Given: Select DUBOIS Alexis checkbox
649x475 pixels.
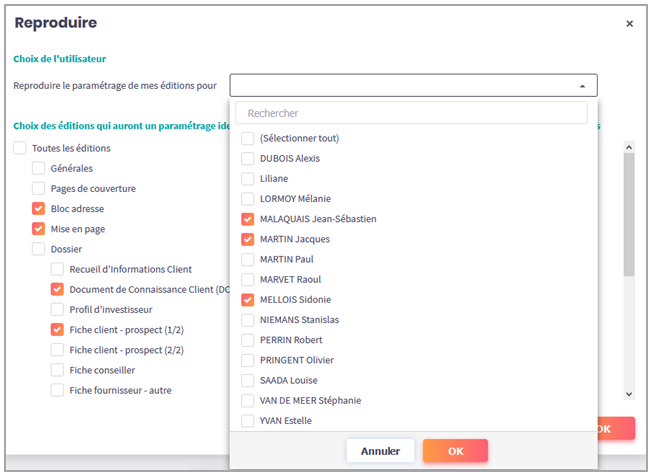Looking at the screenshot, I should tap(248, 158).
